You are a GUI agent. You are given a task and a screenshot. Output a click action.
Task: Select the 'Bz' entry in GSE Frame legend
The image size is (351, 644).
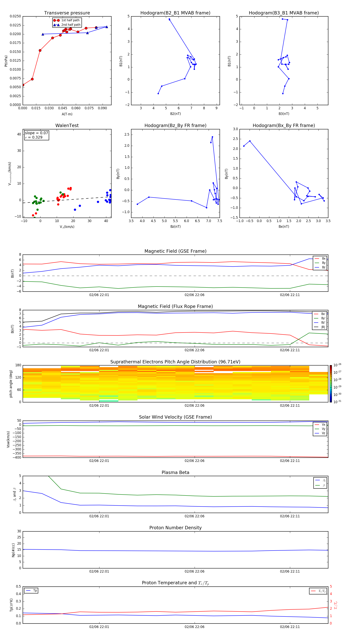320,267
